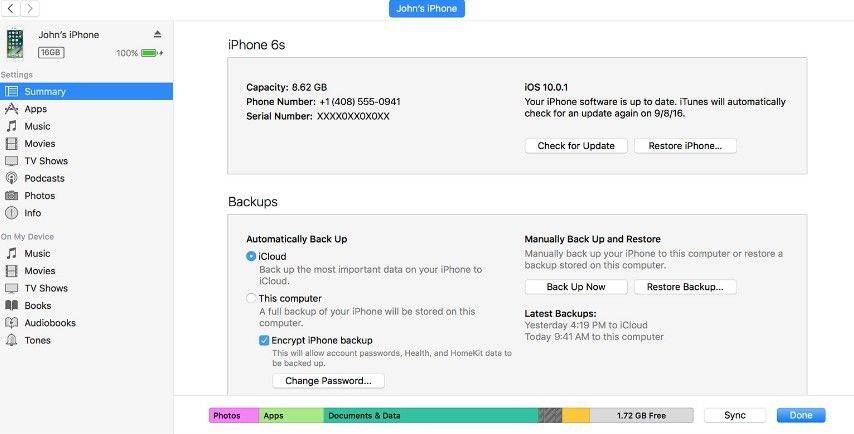The width and height of the screenshot is (854, 434).
Task: Toggle the Encrypt iPhone backup checkbox
Action: [264, 340]
